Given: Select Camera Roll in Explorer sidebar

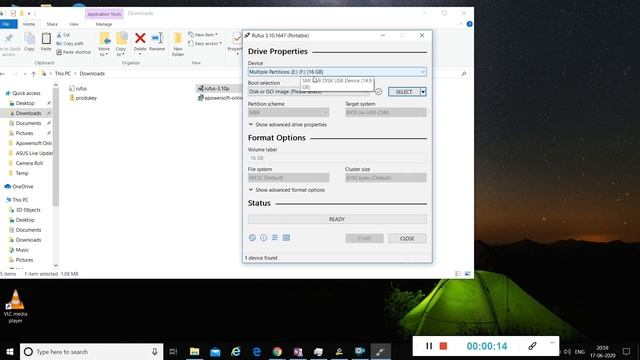Looking at the screenshot, I should point(29,163).
